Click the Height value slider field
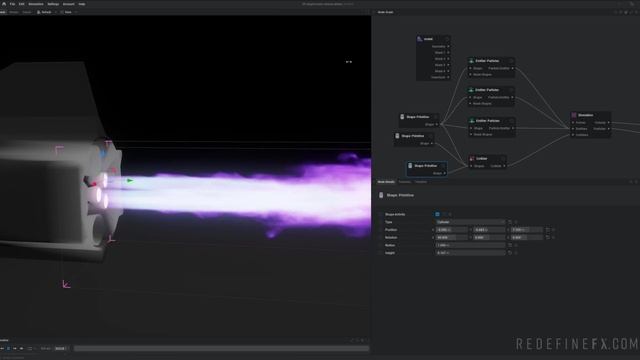640x360 pixels. (x=470, y=253)
